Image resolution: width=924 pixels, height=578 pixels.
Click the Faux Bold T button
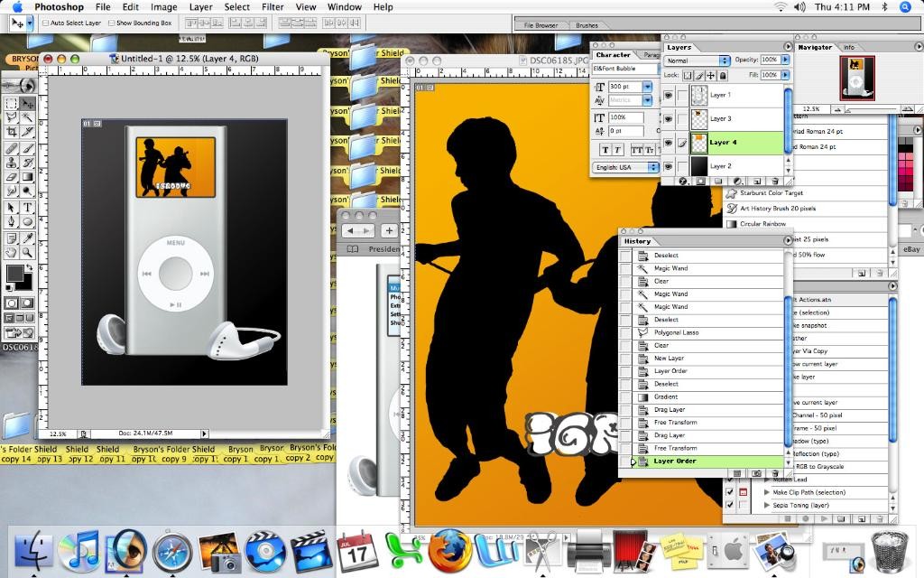605,150
